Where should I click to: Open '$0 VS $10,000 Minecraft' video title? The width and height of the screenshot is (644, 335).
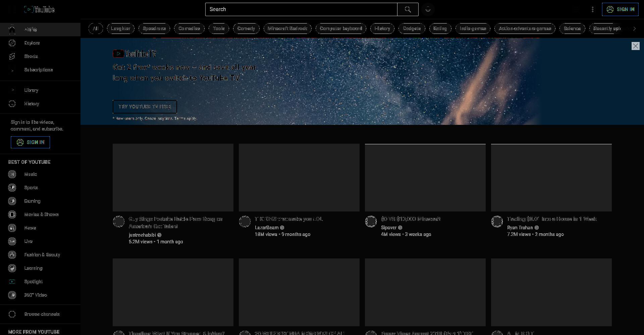pyautogui.click(x=411, y=219)
